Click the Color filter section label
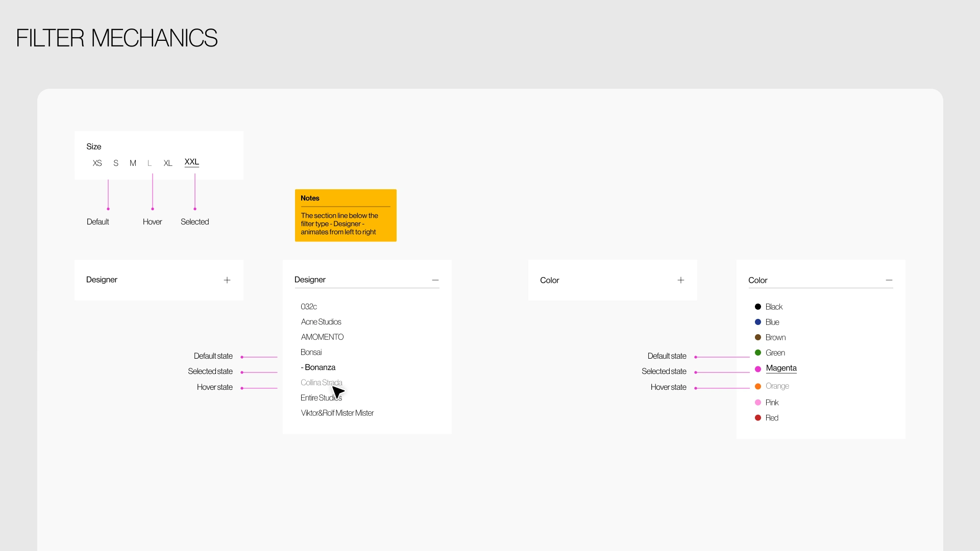Viewport: 980px width, 551px height. point(549,280)
